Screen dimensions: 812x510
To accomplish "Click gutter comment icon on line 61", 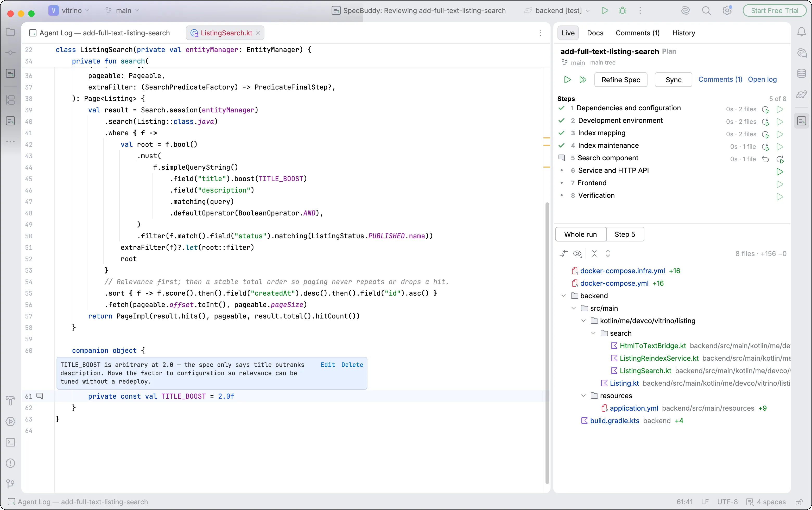I will (x=40, y=396).
